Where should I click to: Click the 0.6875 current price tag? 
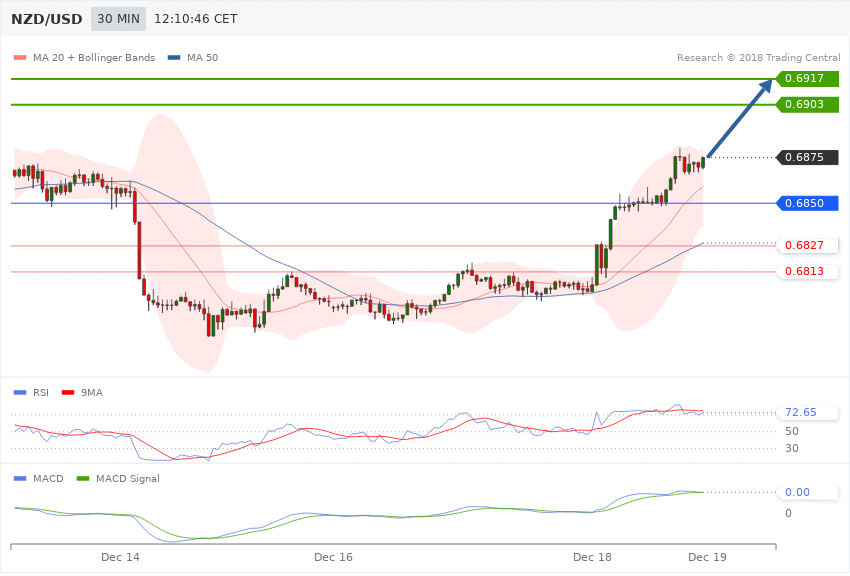click(808, 157)
